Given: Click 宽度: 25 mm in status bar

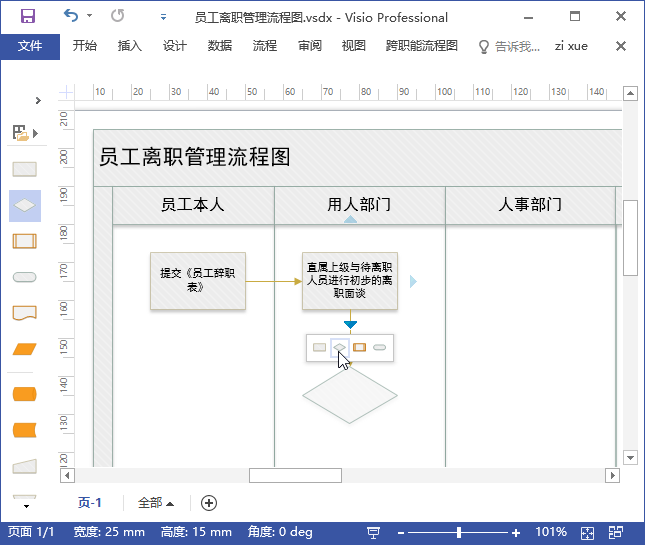Looking at the screenshot, I should pos(109,532).
